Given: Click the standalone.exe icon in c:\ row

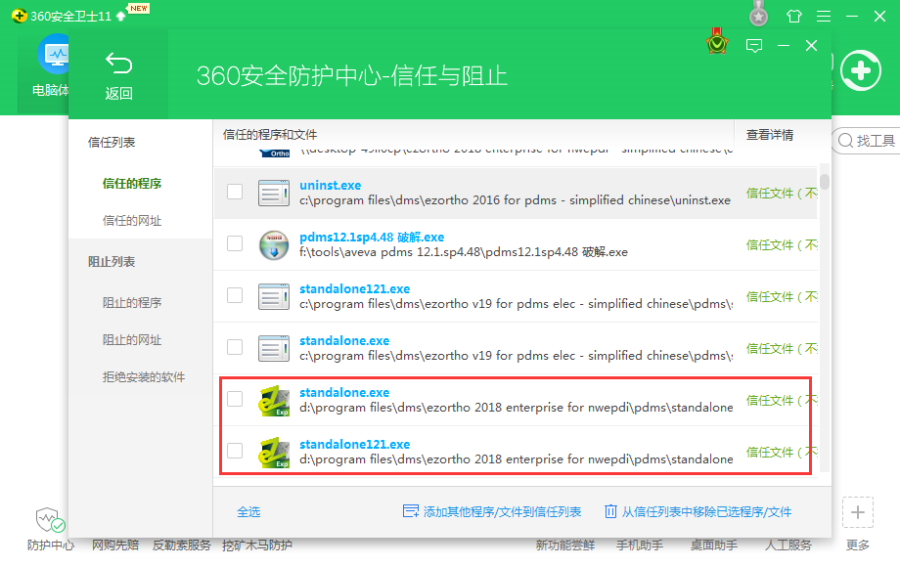Looking at the screenshot, I should 273,348.
